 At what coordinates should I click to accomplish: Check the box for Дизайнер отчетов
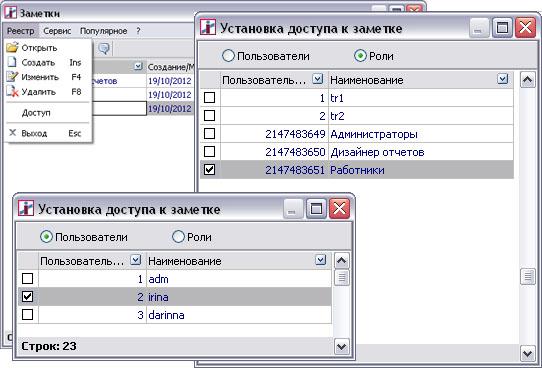209,152
